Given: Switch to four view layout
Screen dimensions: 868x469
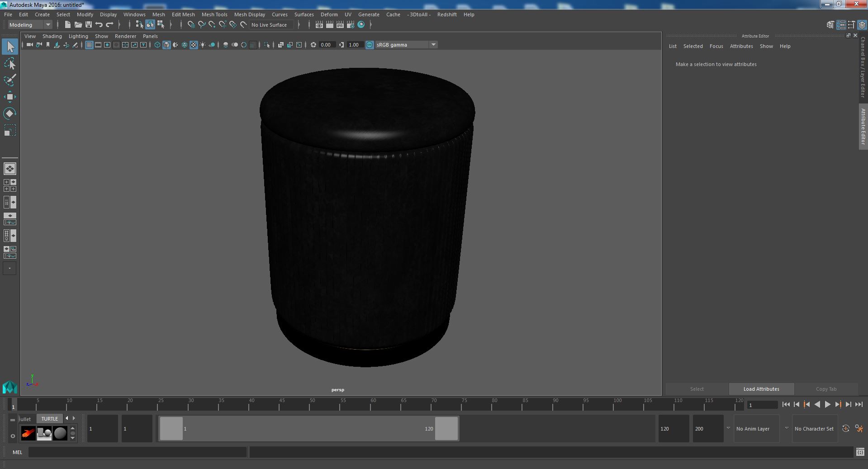Looking at the screenshot, I should [x=9, y=185].
